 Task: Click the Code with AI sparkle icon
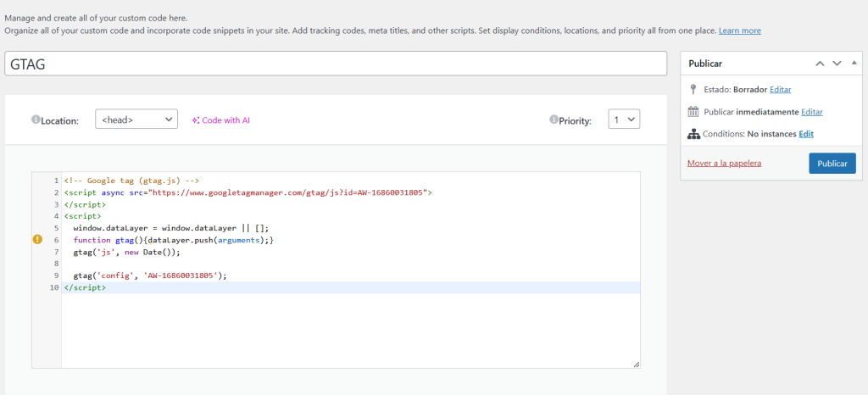[196, 120]
